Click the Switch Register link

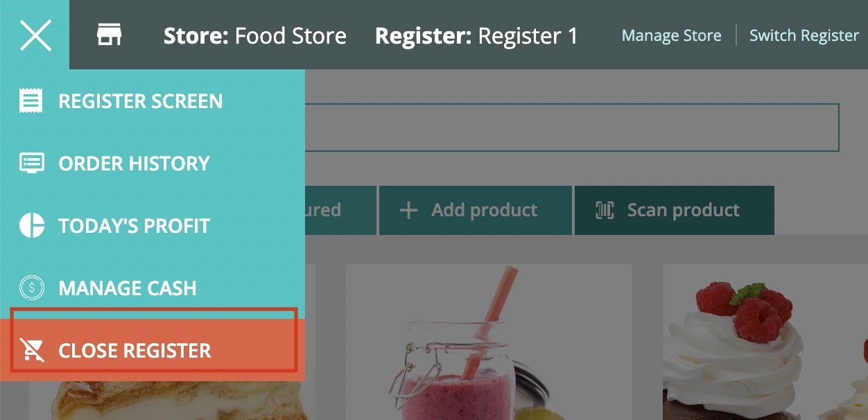pos(804,35)
